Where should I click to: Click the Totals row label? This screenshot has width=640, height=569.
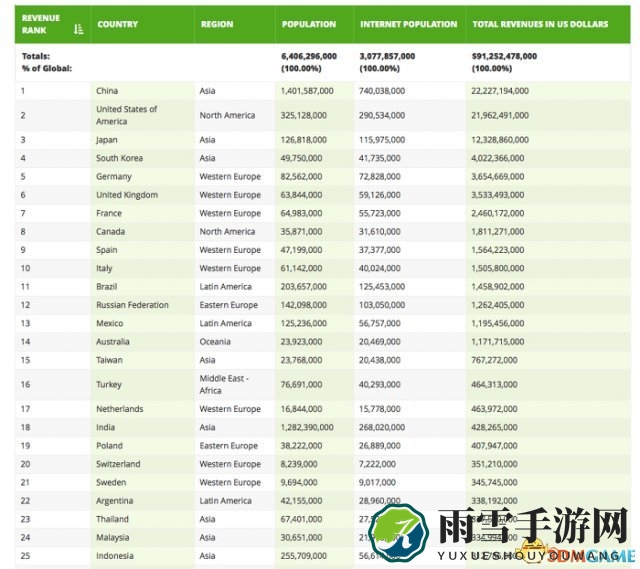[36, 56]
